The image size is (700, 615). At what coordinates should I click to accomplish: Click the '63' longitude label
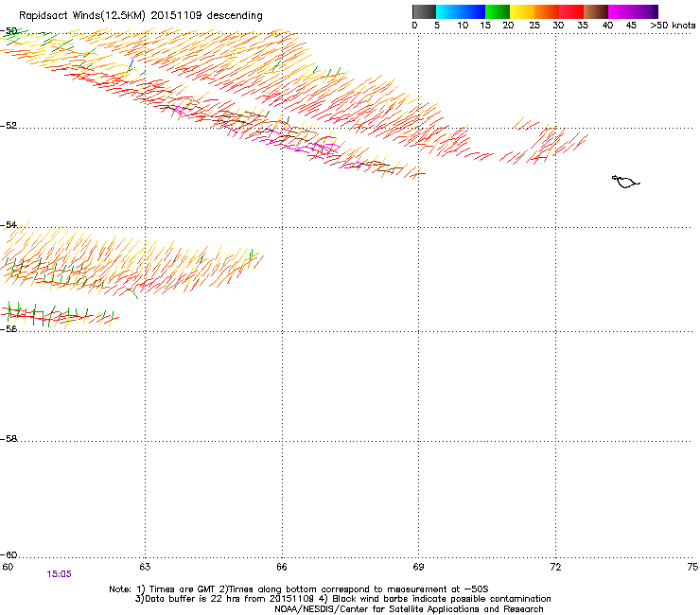(x=145, y=567)
